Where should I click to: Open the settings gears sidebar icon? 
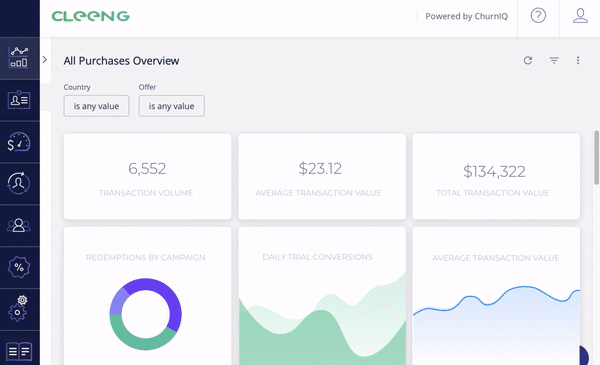18,308
